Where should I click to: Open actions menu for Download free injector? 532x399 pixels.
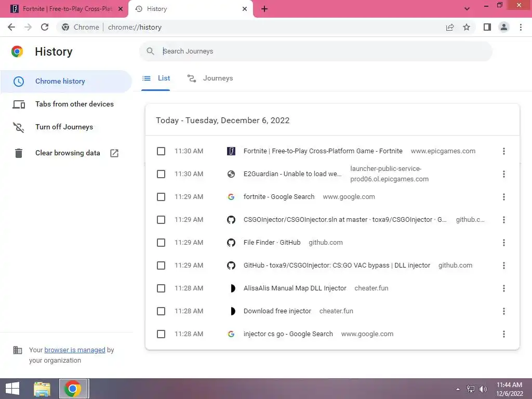504,311
